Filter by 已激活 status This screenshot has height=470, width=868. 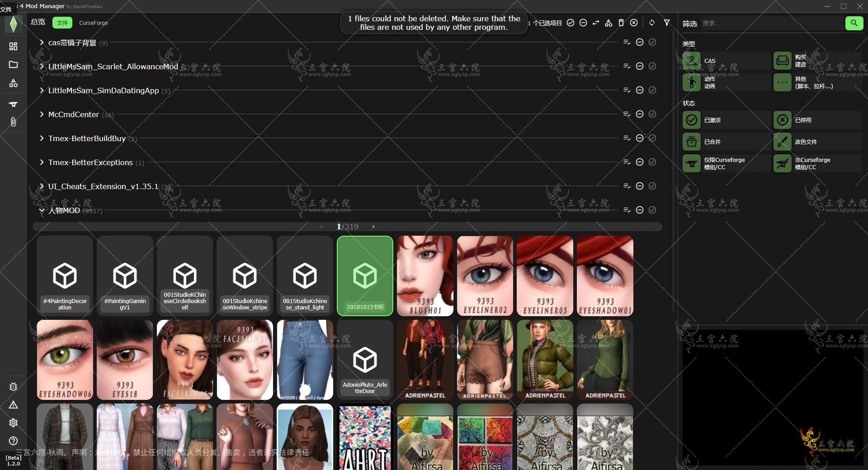pyautogui.click(x=726, y=120)
